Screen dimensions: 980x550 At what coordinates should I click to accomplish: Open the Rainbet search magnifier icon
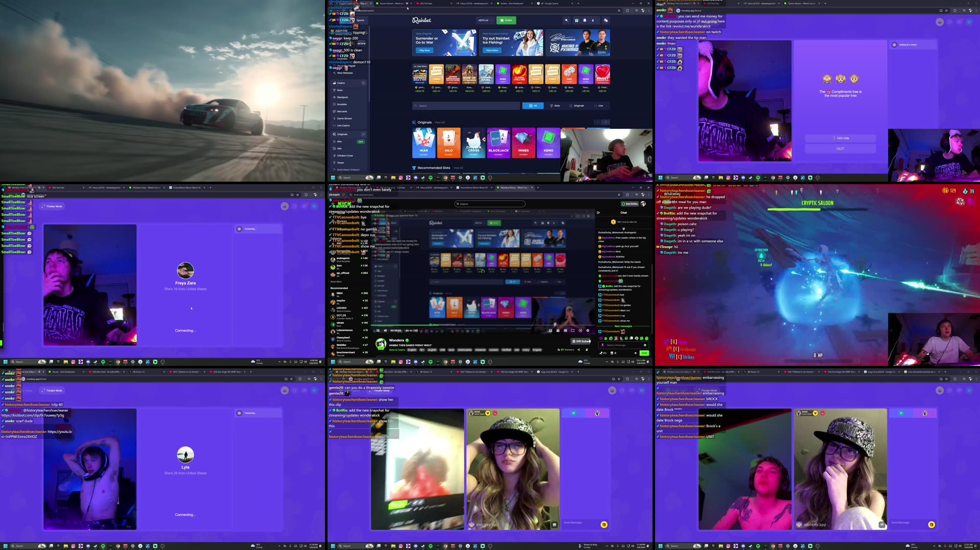pyautogui.click(x=567, y=20)
